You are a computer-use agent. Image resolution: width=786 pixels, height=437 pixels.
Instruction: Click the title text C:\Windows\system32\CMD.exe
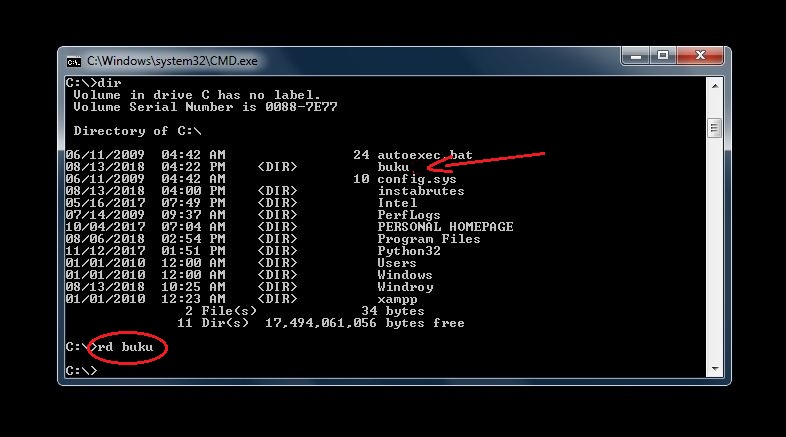point(172,61)
